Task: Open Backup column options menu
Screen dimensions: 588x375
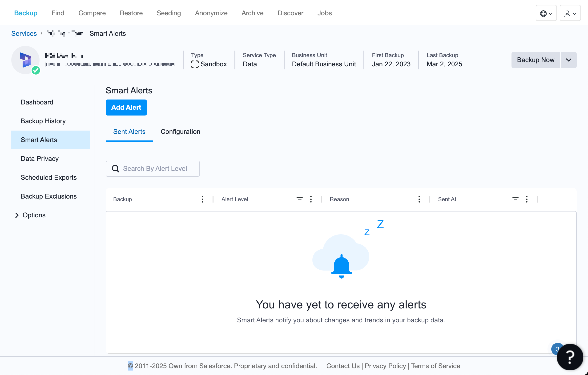Action: click(202, 199)
